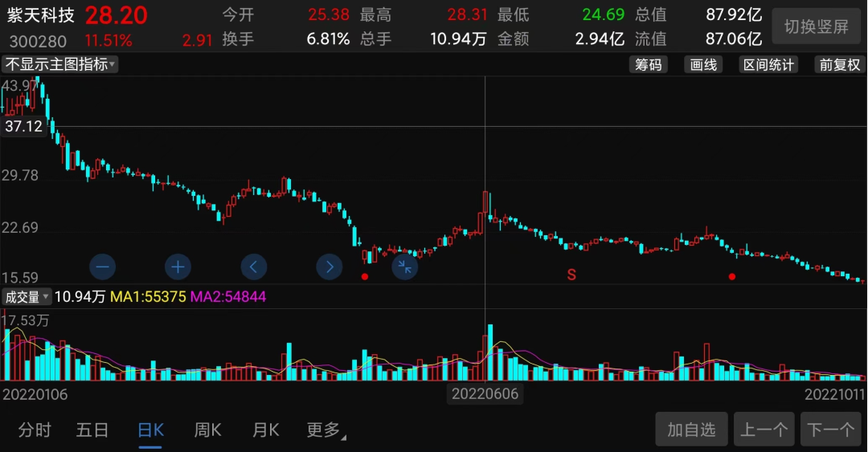Click total market value 87.92亿

734,14
